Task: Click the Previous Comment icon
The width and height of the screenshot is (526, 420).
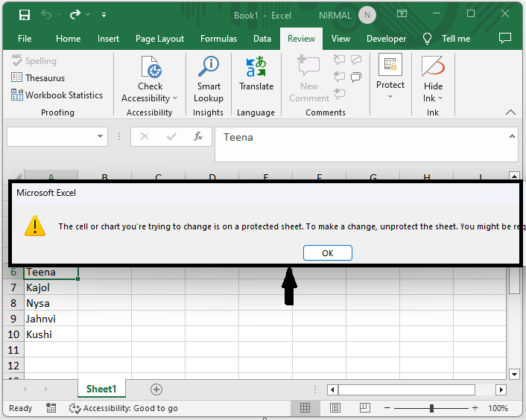Action: pos(339,77)
